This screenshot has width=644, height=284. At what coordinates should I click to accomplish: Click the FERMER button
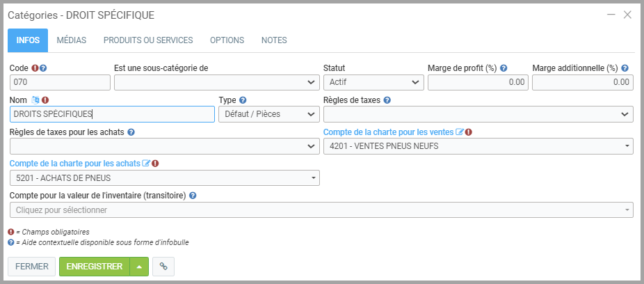(31, 267)
